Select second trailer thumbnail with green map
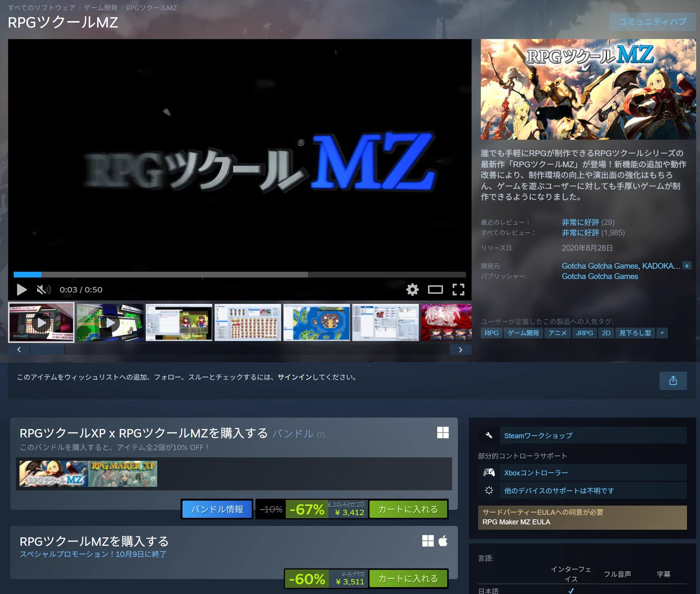Screen dimensions: 700x594 coord(110,322)
